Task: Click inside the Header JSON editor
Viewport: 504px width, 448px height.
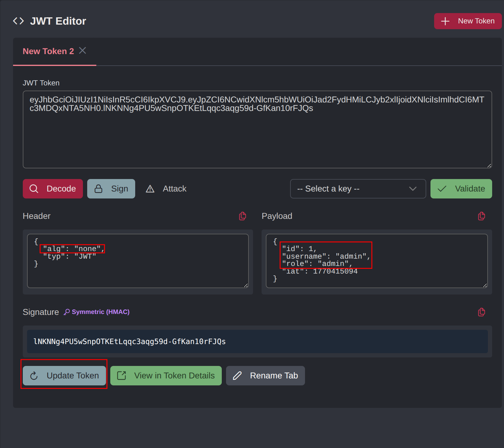Action: [x=138, y=261]
